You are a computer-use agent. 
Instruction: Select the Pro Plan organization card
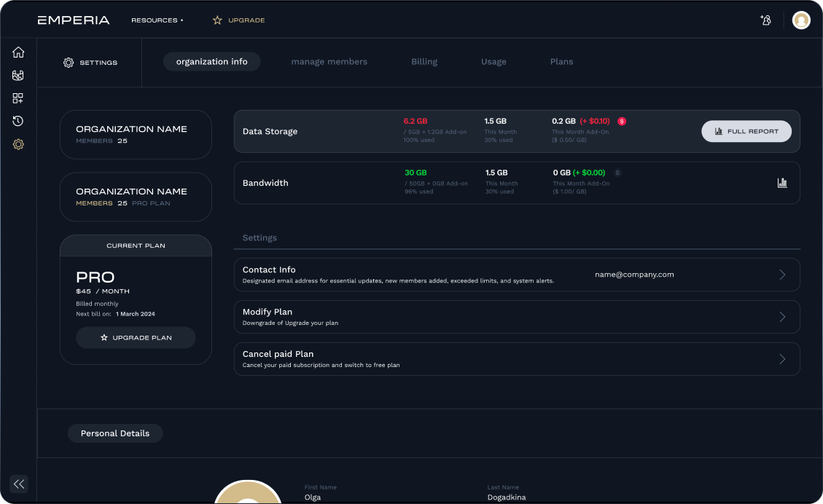click(136, 197)
